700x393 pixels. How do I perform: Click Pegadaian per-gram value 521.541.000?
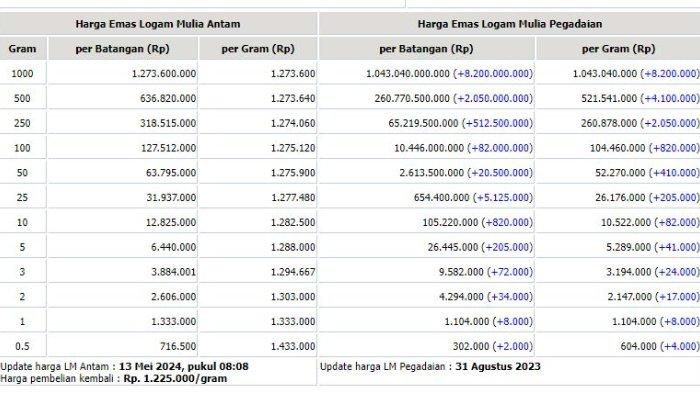[x=609, y=98]
